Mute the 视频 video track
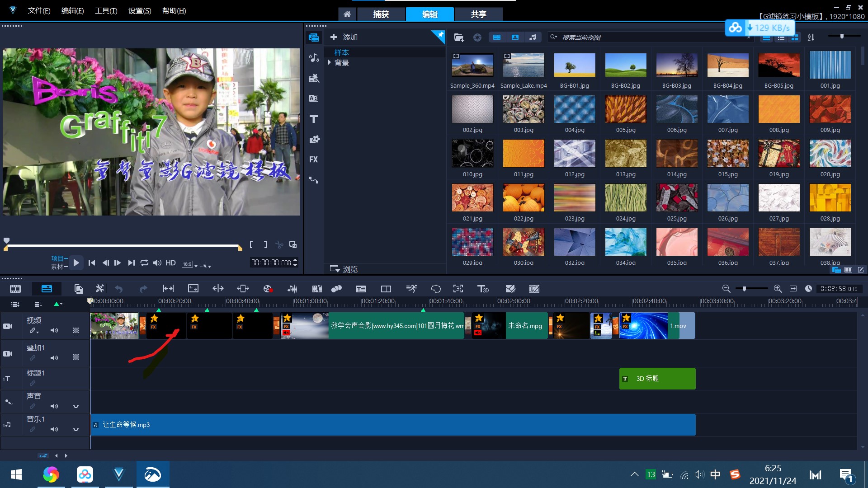Viewport: 868px width, 488px height. pyautogui.click(x=54, y=330)
